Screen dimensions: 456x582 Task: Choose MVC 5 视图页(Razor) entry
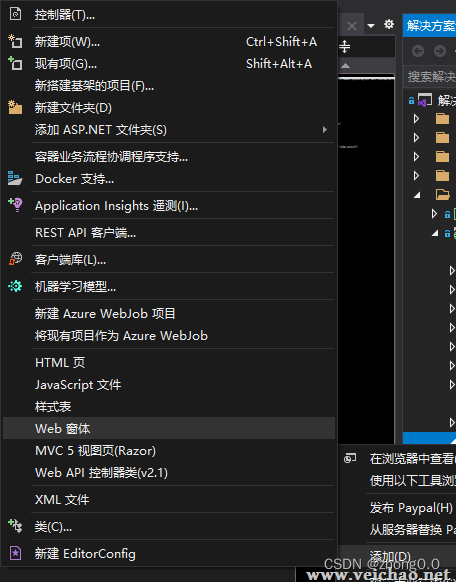[169, 451]
